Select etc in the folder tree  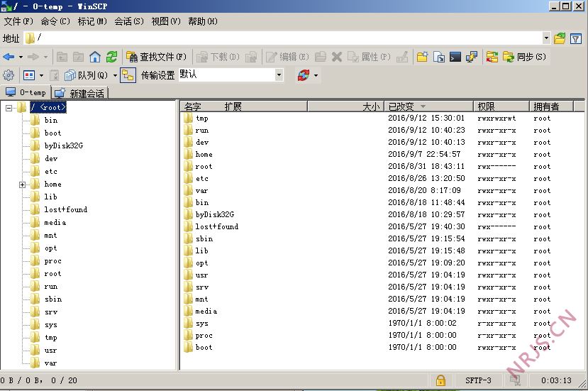coord(50,172)
